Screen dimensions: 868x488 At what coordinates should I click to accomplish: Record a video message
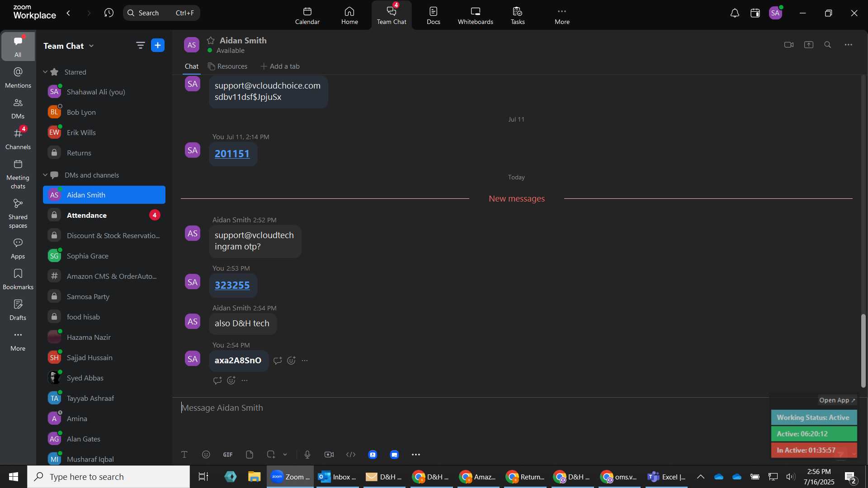[x=329, y=455]
